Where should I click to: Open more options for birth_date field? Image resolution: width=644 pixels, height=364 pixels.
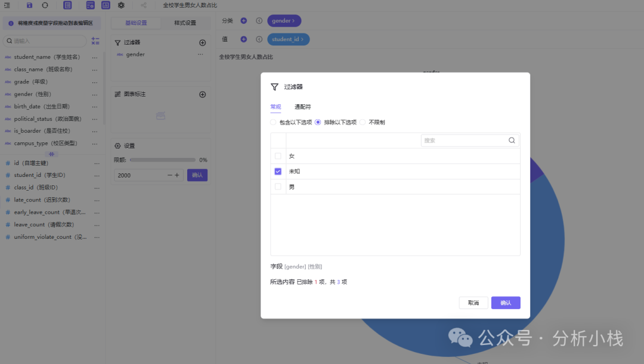tap(95, 107)
